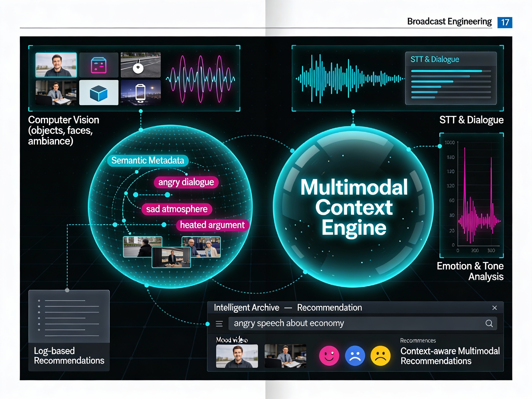This screenshot has height=399, width=532.
Task: Click the 'angry speech about economy' search field
Action: coord(363,323)
